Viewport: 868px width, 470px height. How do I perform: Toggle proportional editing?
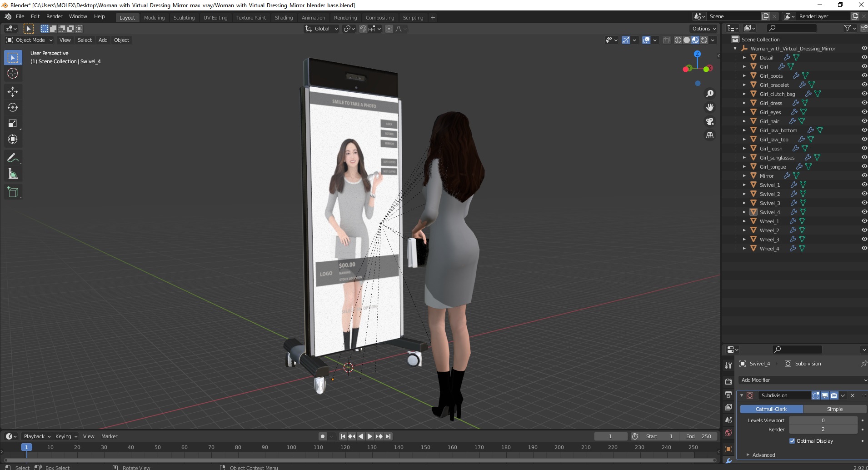pos(389,29)
